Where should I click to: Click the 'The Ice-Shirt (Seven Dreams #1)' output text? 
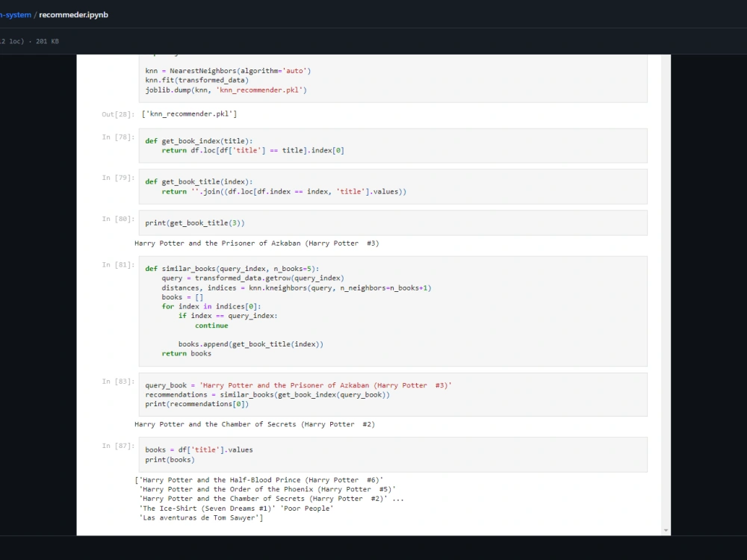[207, 508]
